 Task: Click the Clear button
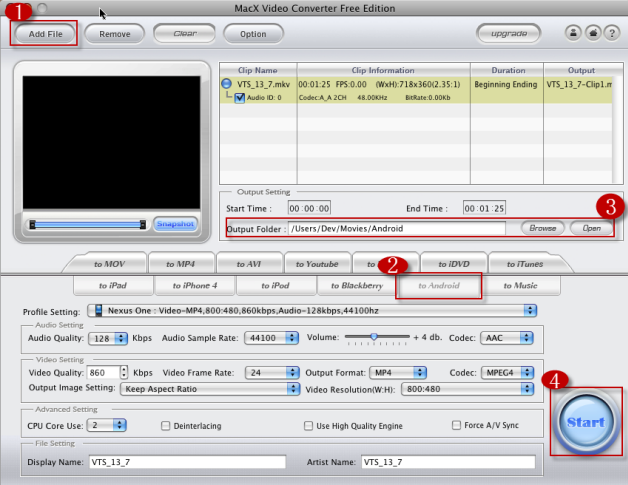(185, 34)
